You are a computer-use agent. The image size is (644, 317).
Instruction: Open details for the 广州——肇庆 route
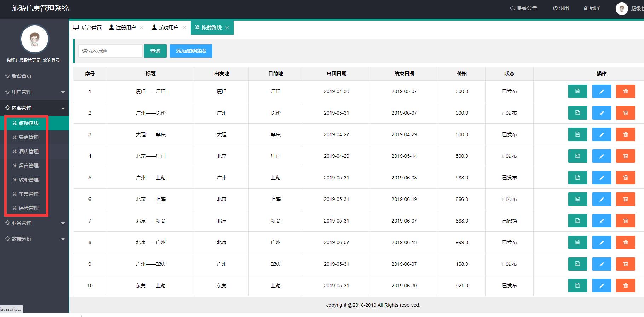577,264
